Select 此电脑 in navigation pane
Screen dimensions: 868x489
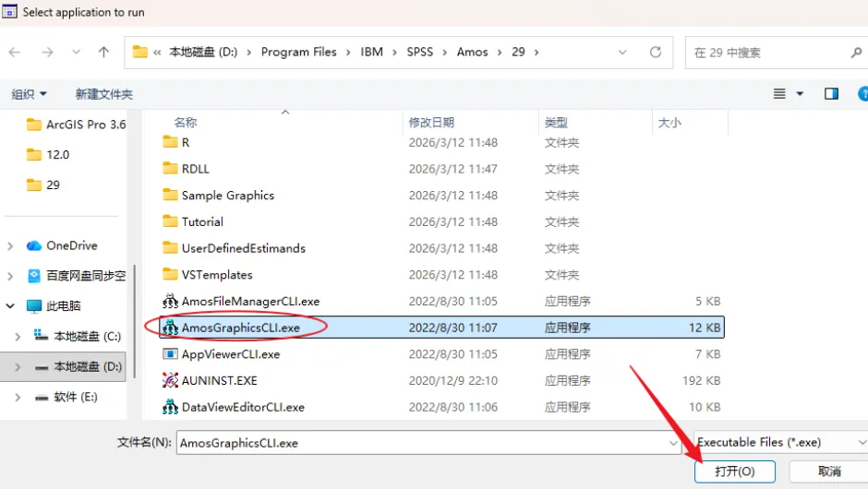[x=54, y=306]
